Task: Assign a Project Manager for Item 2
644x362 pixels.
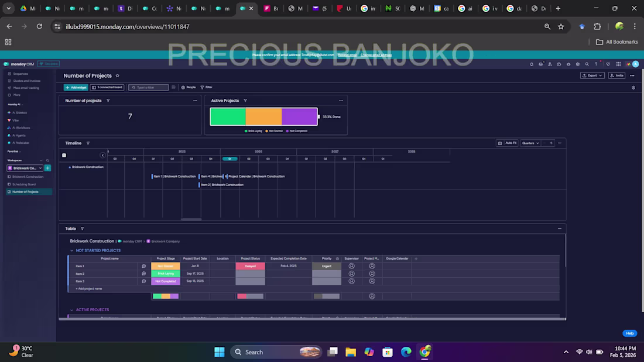Action: [x=372, y=274]
